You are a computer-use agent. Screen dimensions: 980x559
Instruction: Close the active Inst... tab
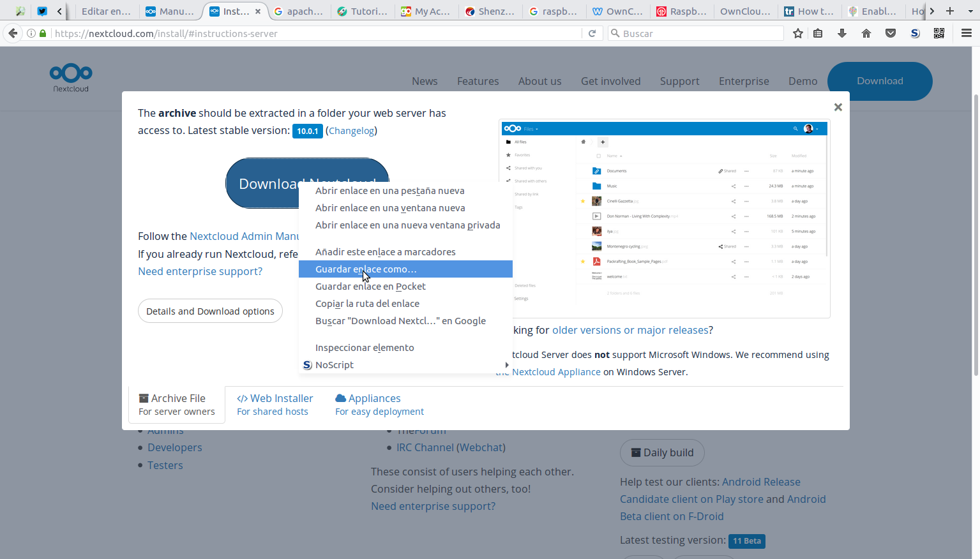(258, 11)
